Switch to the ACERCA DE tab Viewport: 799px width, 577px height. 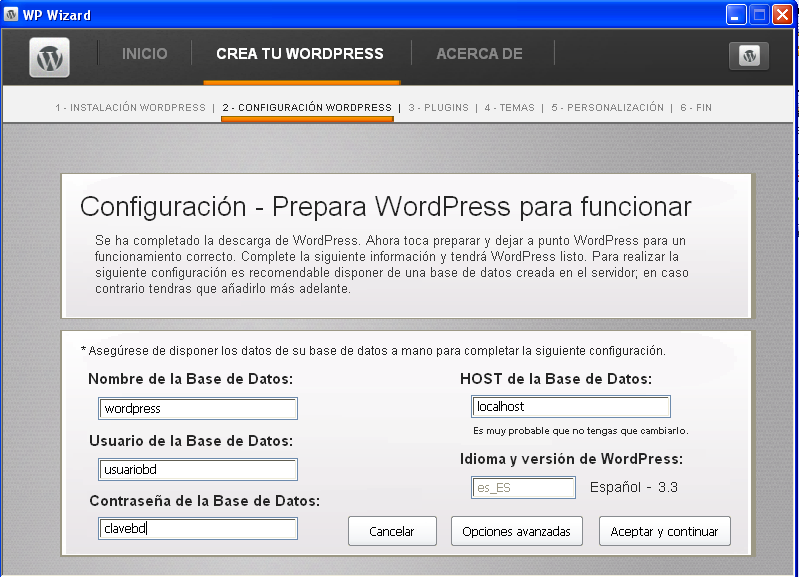479,54
